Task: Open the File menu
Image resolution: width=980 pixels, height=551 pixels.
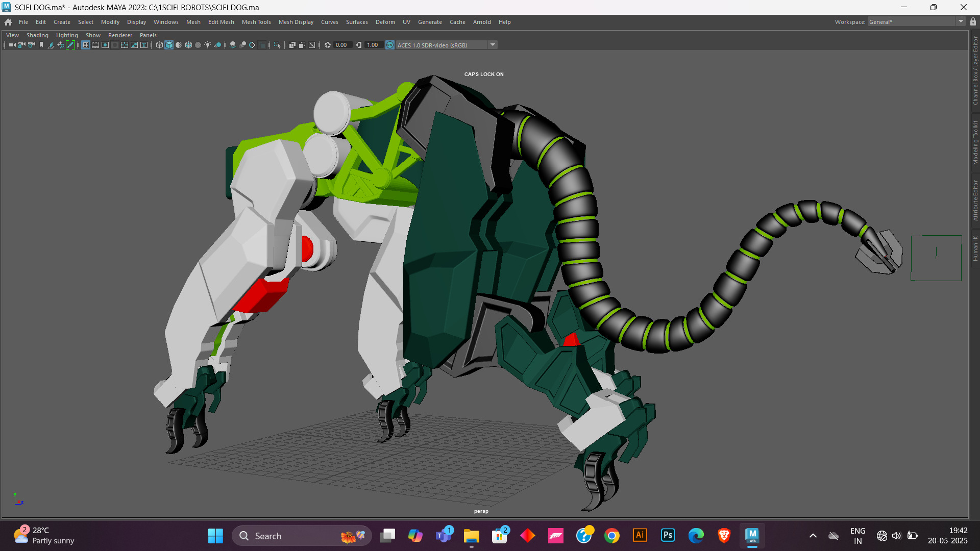Action: 23,22
